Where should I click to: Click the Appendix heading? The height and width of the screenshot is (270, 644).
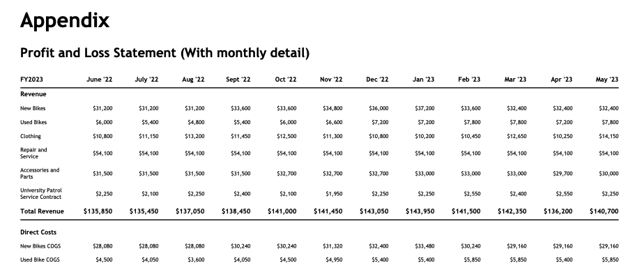(x=65, y=20)
